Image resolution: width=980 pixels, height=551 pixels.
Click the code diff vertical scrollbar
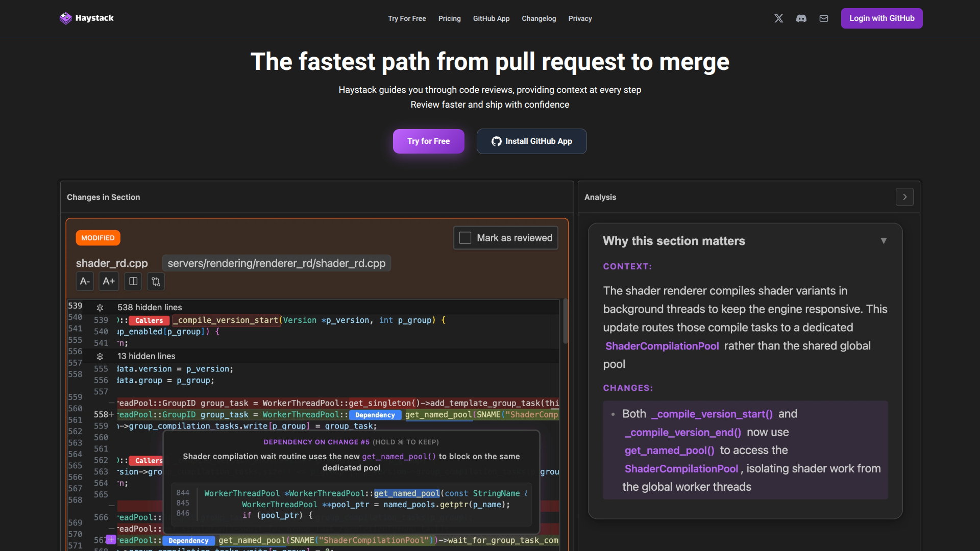(565, 321)
